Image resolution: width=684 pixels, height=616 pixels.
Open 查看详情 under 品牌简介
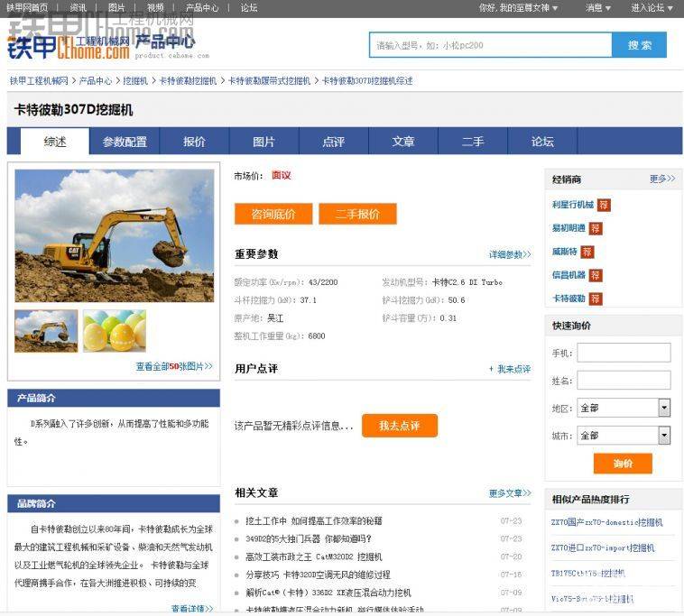point(192,608)
